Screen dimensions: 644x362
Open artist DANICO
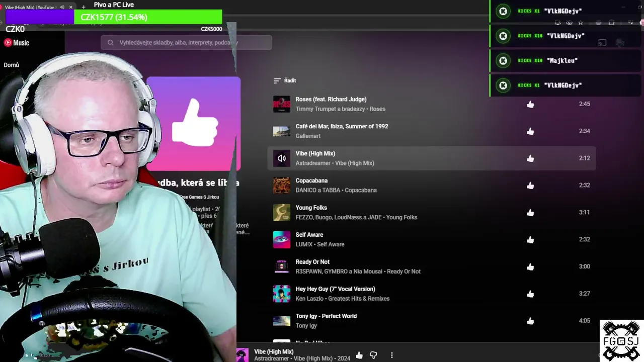(306, 191)
